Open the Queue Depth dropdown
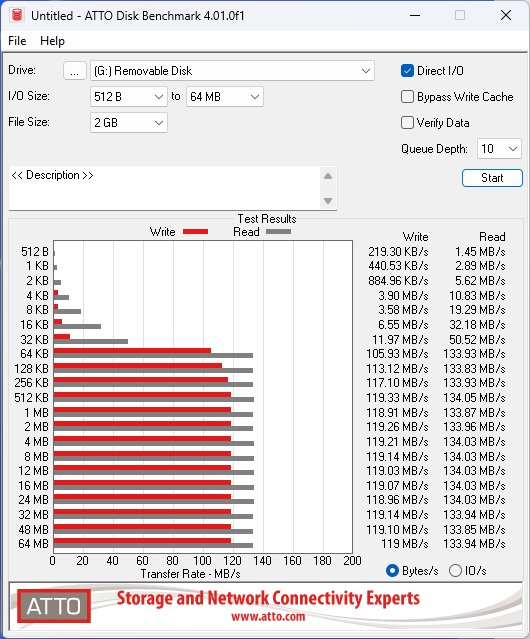Screen dimensions: 530x639 [499, 149]
